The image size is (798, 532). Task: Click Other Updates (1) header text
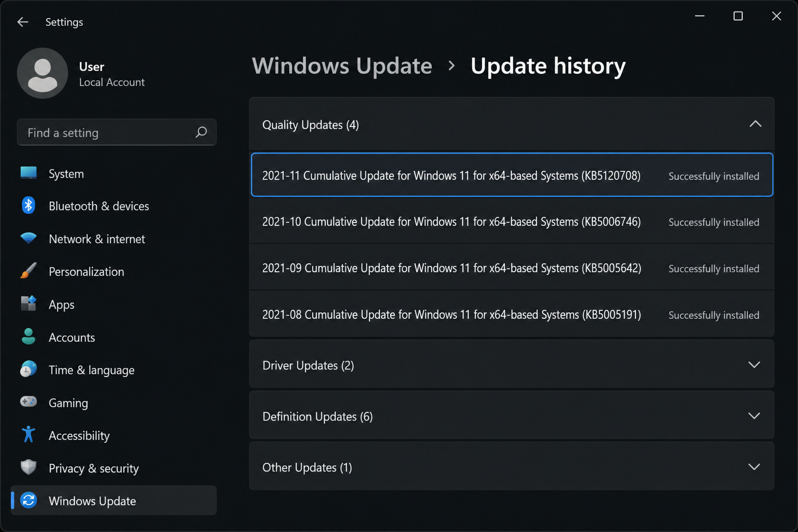click(307, 468)
